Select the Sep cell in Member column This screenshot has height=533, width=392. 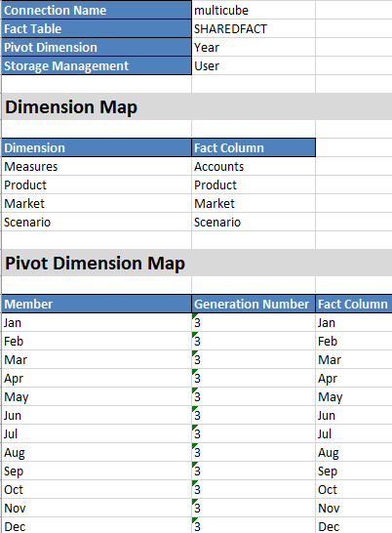(x=97, y=471)
